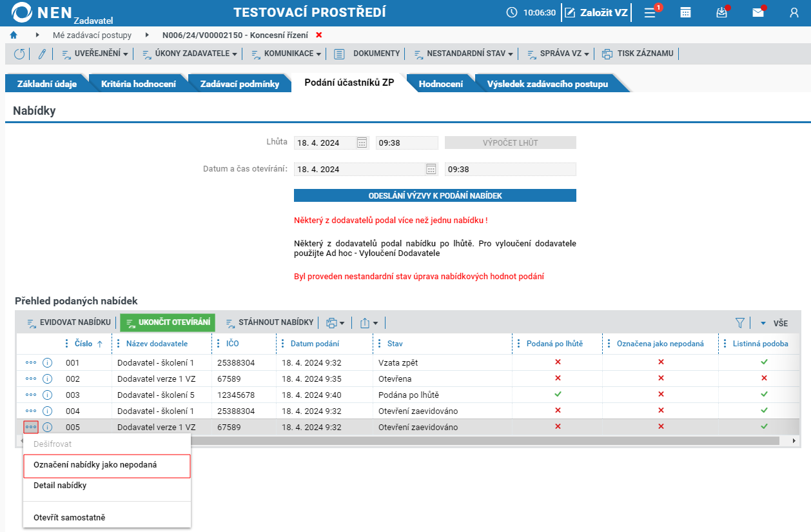The height and width of the screenshot is (532, 811).
Task: Click the Stav column header
Action: pyautogui.click(x=395, y=344)
